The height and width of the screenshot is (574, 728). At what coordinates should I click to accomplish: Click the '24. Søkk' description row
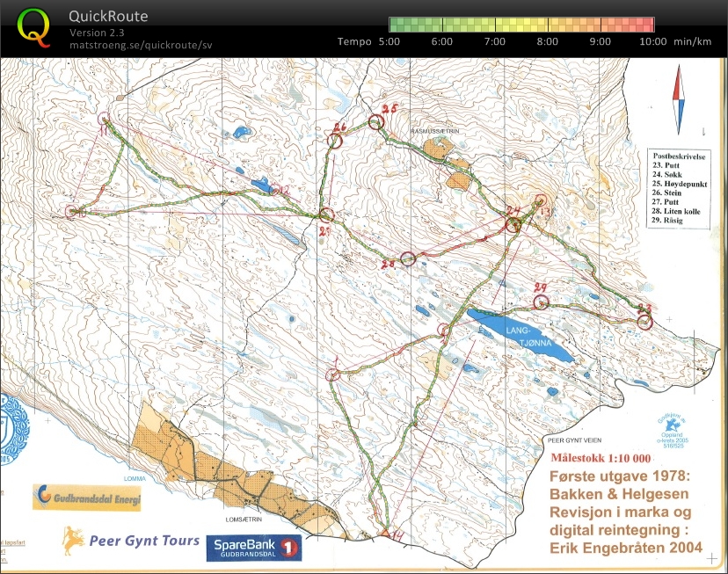(667, 174)
